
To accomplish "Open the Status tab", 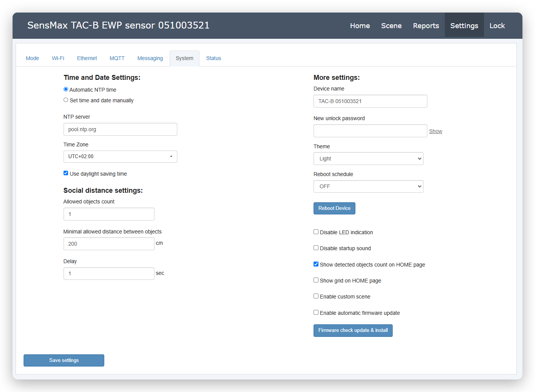I will pyautogui.click(x=213, y=58).
